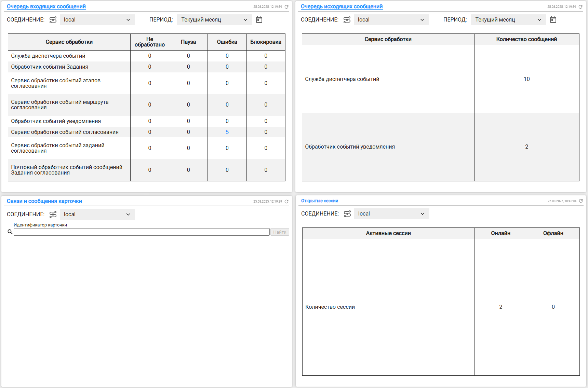Viewport: 588px width, 388px height.
Task: Click connection settings icon in incoming queue
Action: 53,20
